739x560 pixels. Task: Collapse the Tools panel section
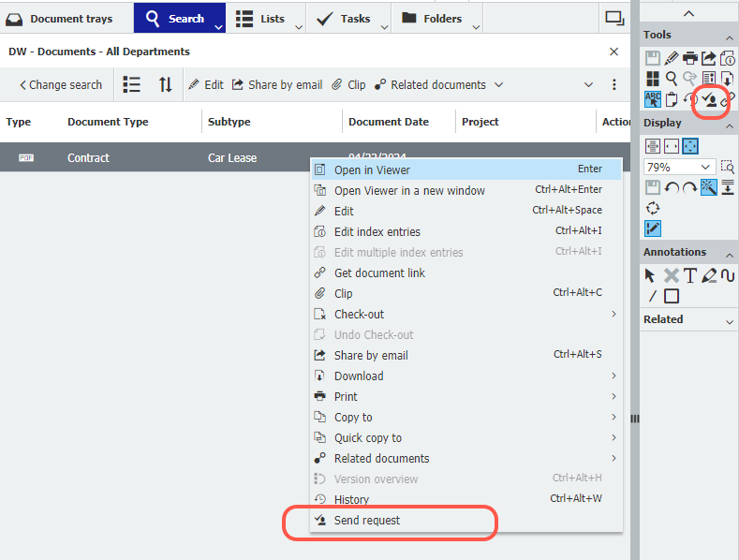(729, 37)
